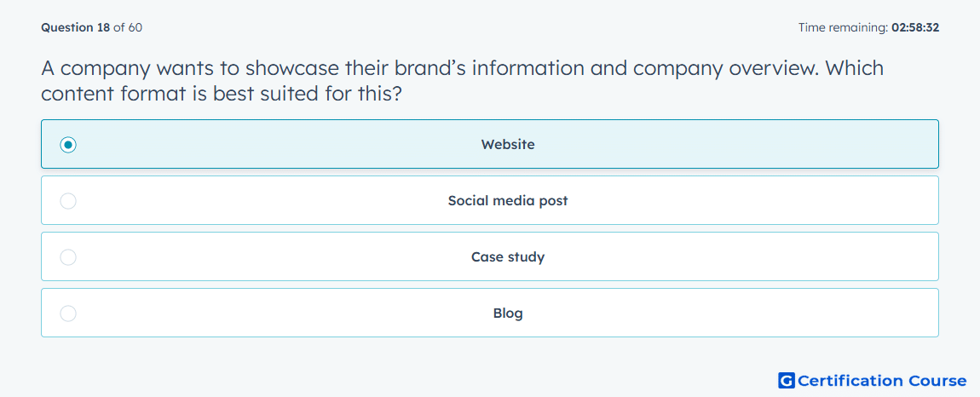
Task: Open the Certification Course watermark text
Action: [x=883, y=381]
